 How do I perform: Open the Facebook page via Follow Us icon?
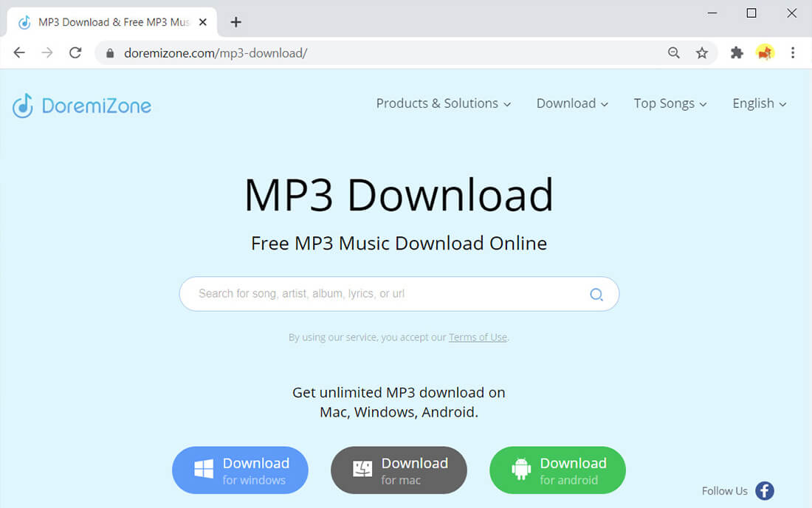coord(765,491)
